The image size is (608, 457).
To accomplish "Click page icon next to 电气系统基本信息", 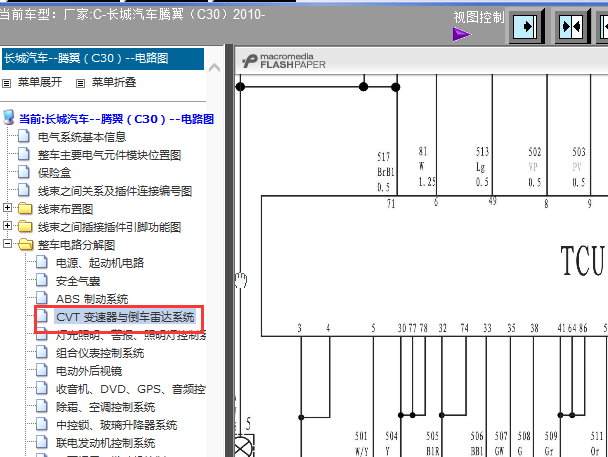I will point(24,136).
